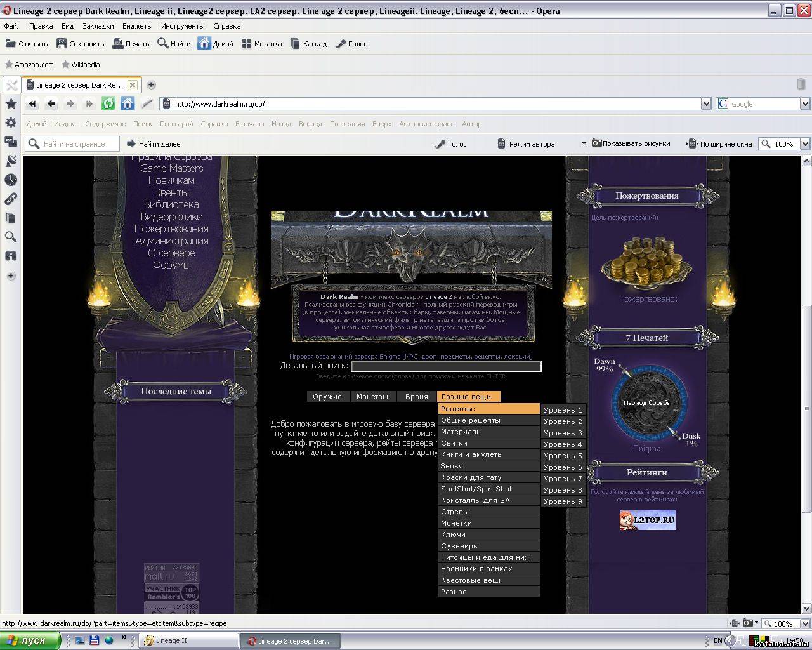Open the Google search engine dropdown
This screenshot has height=650, width=812.
pyautogui.click(x=805, y=104)
